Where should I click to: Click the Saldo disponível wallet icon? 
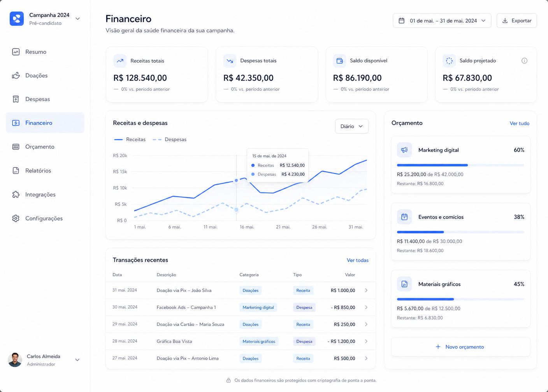(x=339, y=61)
